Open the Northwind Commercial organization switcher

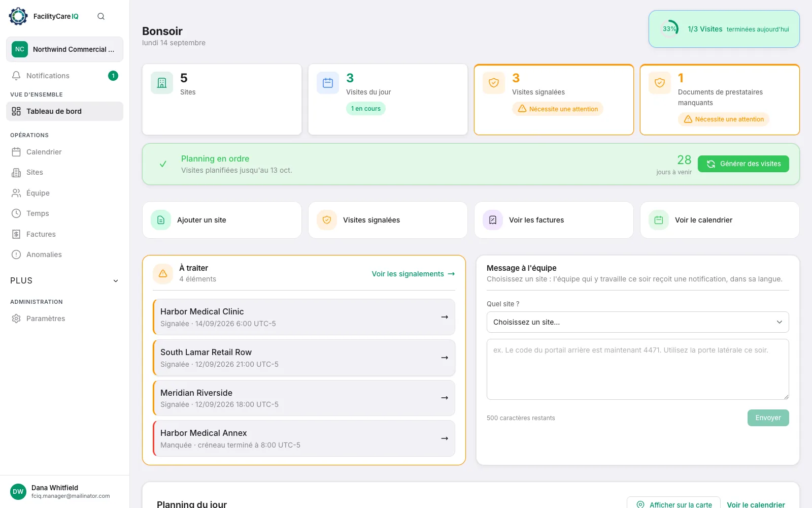(65, 49)
